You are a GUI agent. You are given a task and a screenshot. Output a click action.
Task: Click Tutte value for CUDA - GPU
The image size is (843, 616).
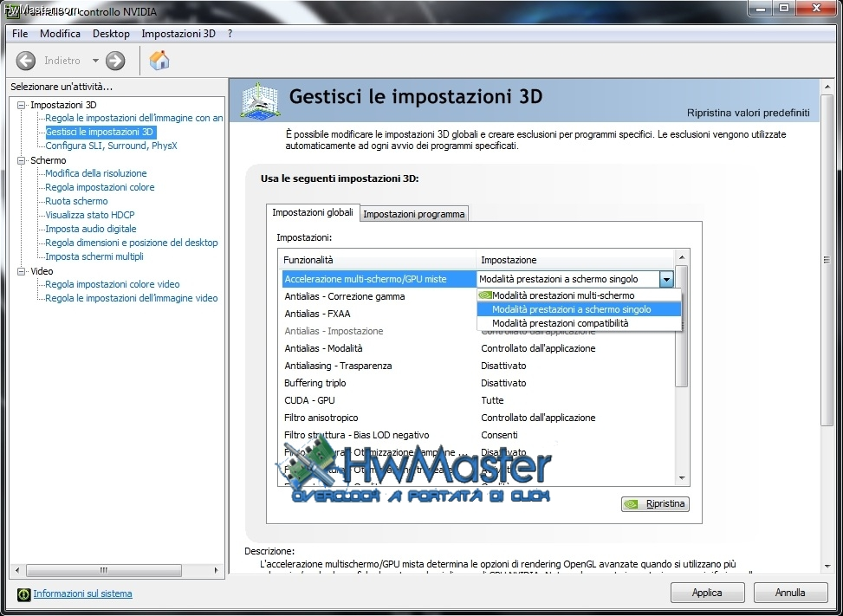tap(492, 400)
